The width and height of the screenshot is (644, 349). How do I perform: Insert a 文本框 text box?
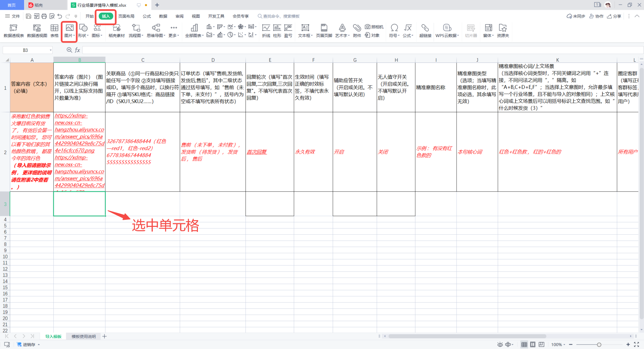305,31
